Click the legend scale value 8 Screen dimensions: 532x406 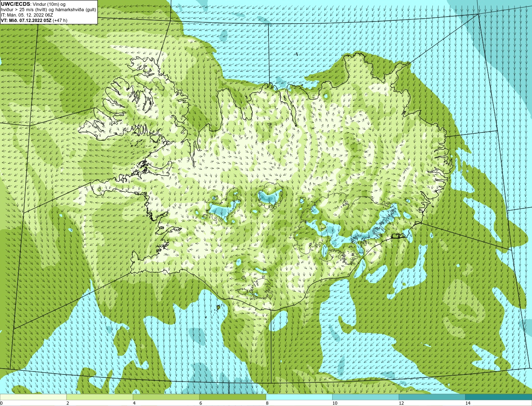click(267, 403)
